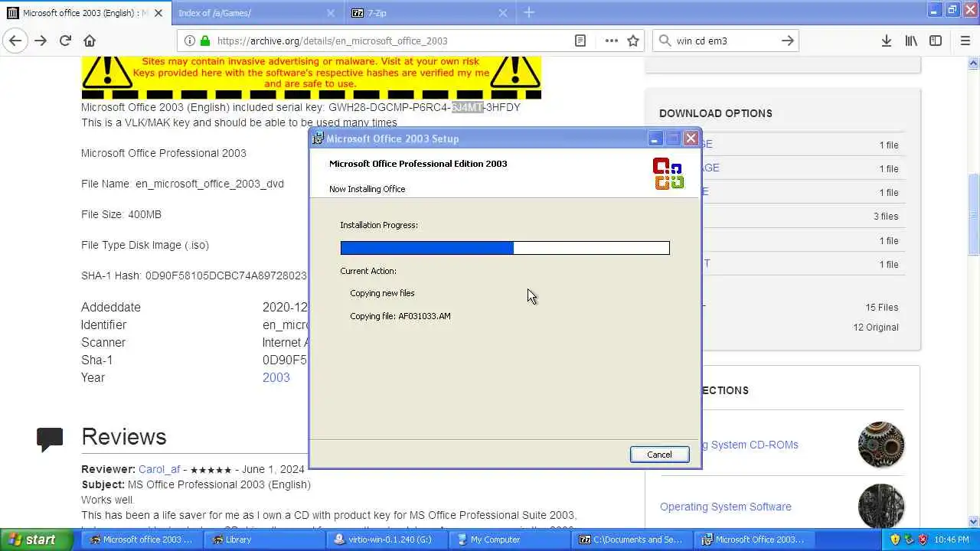The width and height of the screenshot is (980, 551).
Task: Open a new tab with plus icon
Action: (529, 12)
